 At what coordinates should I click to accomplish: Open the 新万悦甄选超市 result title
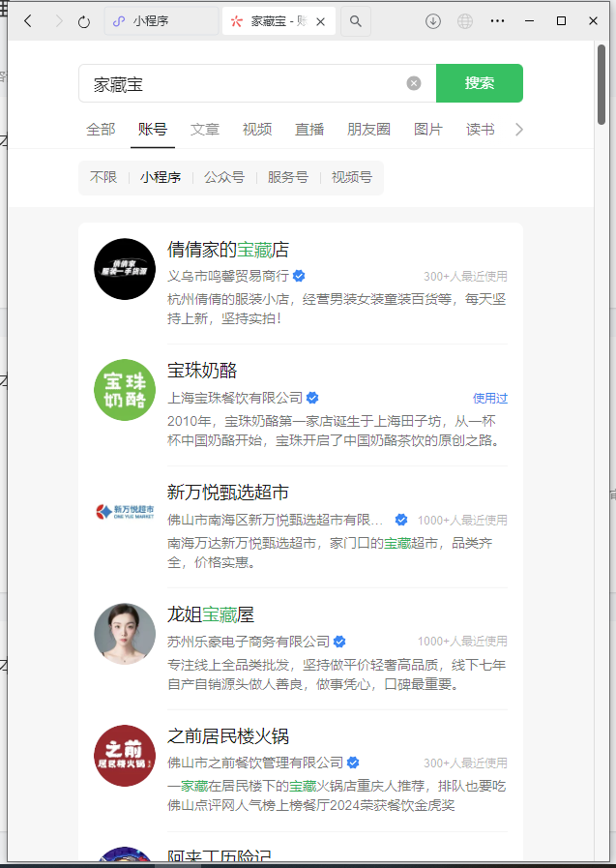point(228,493)
